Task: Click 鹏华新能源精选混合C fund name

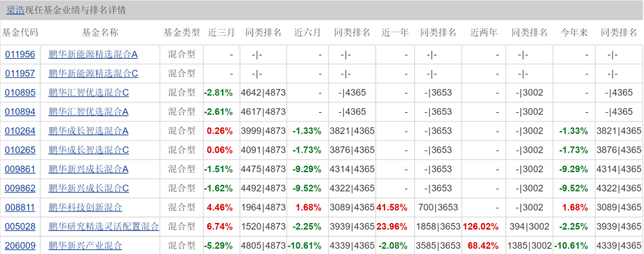Action: (x=93, y=73)
